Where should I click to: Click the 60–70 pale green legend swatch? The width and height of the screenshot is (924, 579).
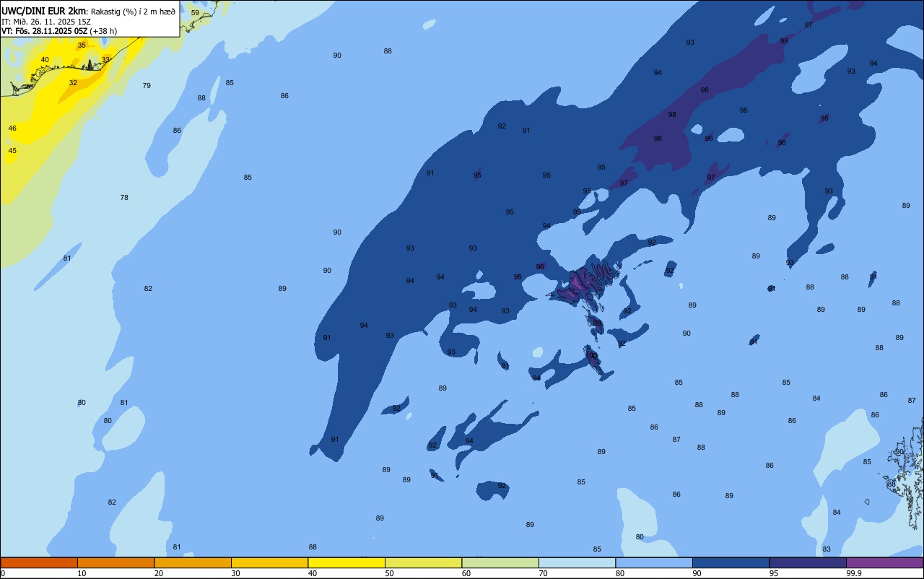[x=500, y=562]
